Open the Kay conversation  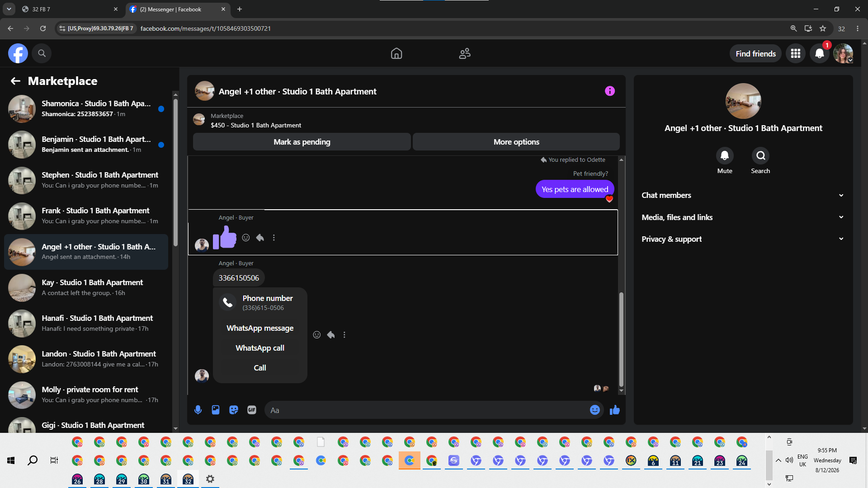(x=86, y=288)
